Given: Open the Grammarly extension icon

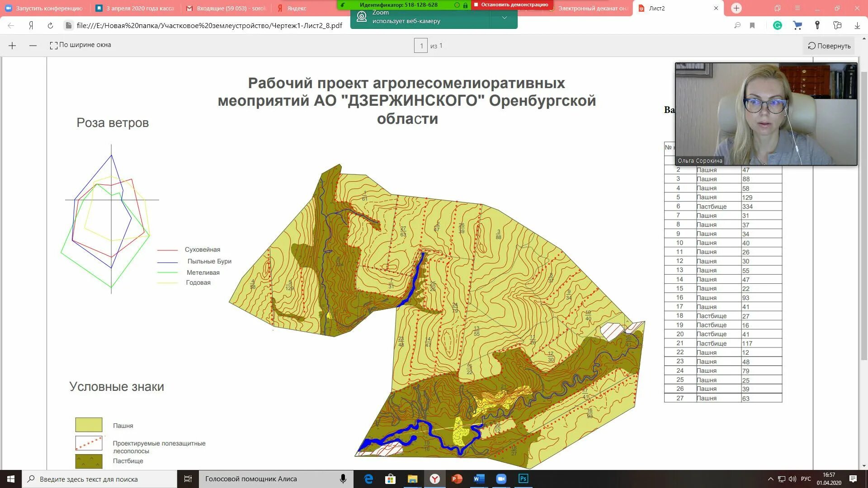Looking at the screenshot, I should tap(778, 26).
